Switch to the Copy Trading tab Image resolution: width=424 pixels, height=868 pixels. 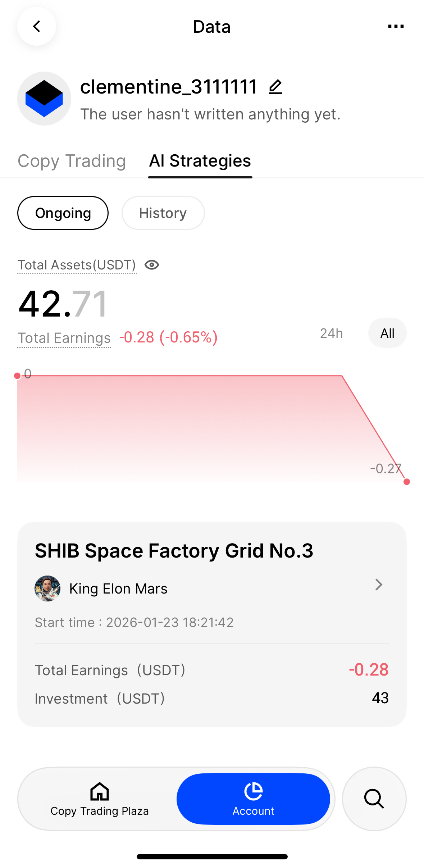(x=72, y=161)
